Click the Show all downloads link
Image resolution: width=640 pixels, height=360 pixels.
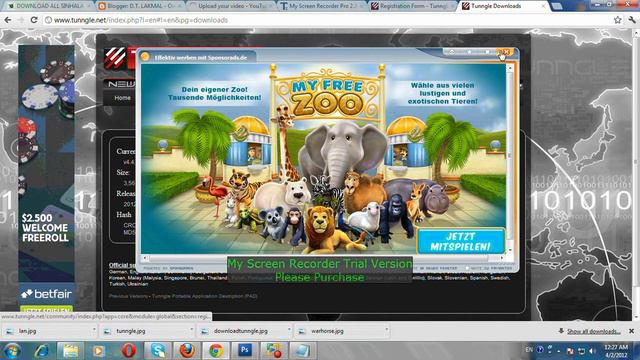[593, 331]
